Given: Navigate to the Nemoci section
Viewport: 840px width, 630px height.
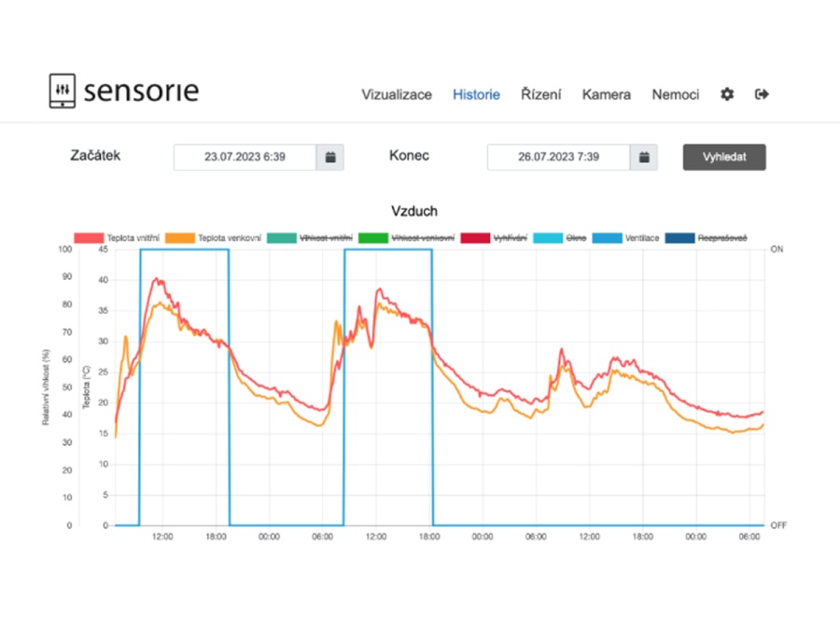Looking at the screenshot, I should (x=675, y=94).
